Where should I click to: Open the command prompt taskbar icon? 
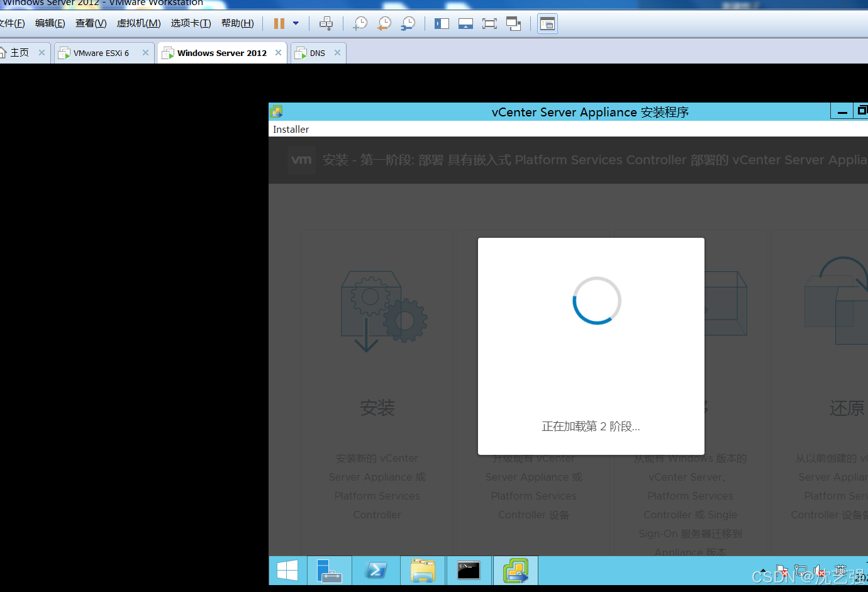(469, 571)
